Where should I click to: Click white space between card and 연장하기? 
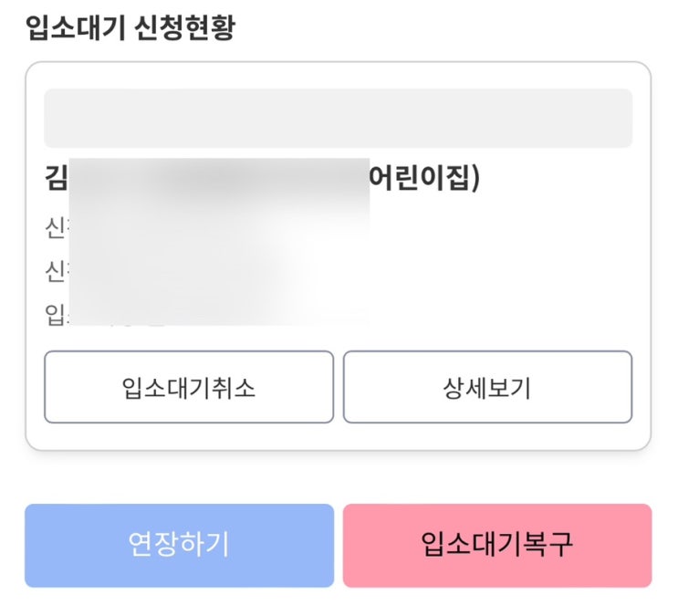click(x=179, y=477)
